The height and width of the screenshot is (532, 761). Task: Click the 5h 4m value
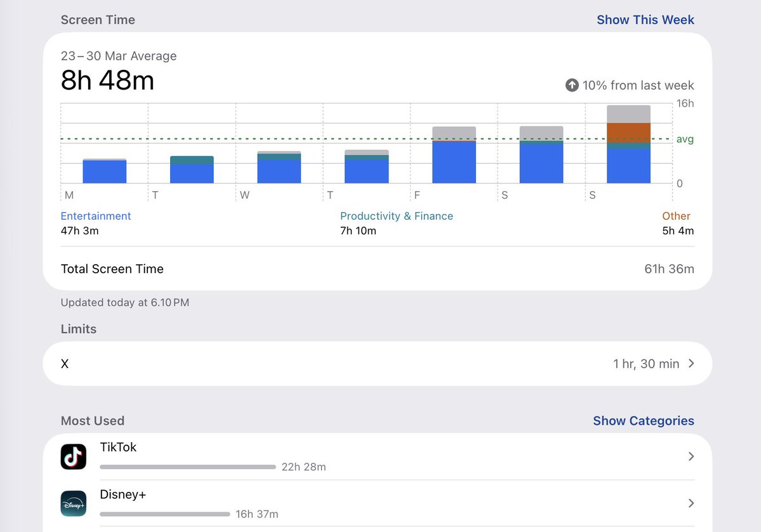coord(678,231)
